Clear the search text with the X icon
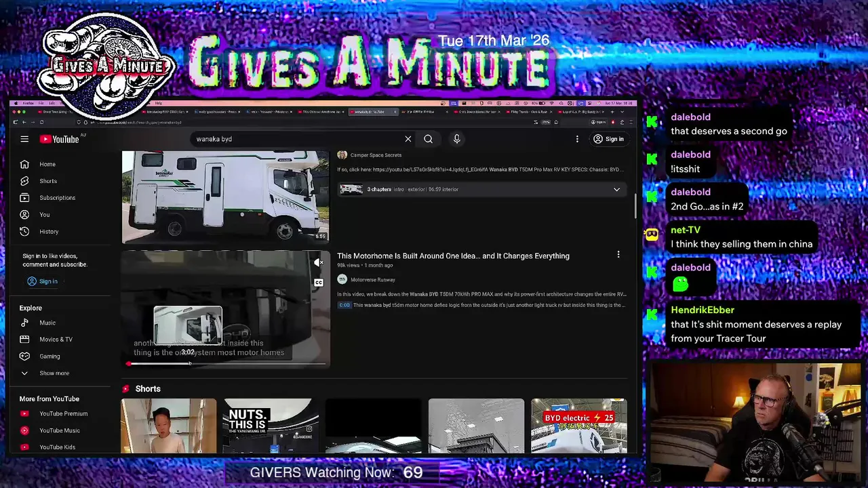 tap(408, 139)
